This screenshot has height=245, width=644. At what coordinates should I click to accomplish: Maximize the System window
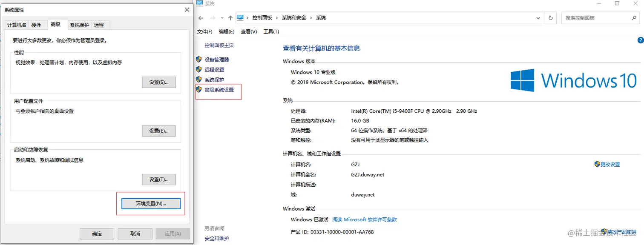pos(617,3)
